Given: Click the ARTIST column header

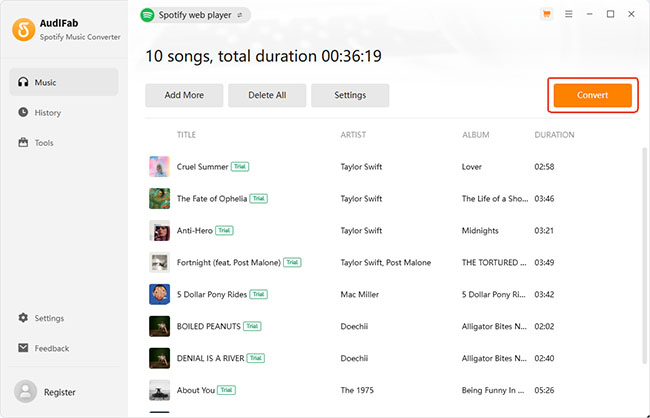Looking at the screenshot, I should pos(353,135).
